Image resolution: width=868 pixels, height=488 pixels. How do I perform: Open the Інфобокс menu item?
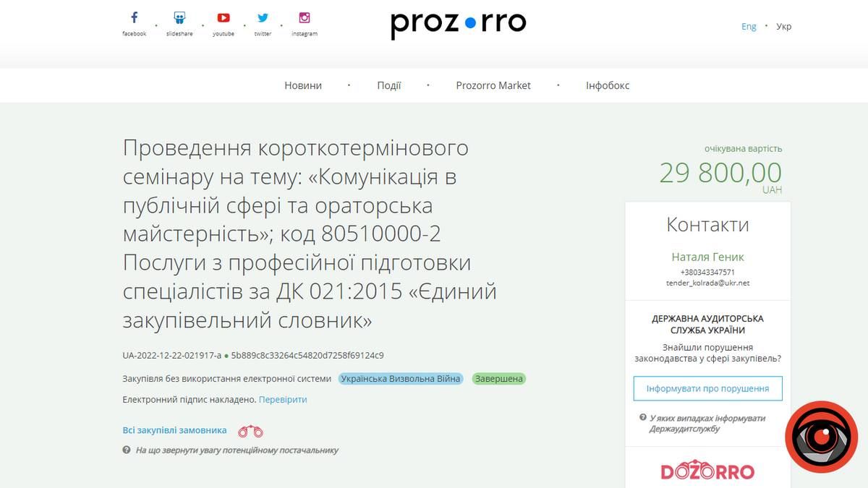pos(608,85)
